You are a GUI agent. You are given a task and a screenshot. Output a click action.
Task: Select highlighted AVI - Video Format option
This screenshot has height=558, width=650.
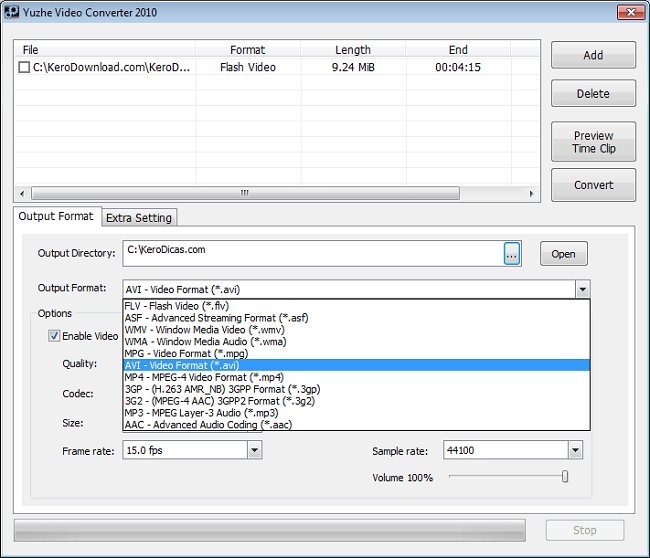(x=357, y=365)
